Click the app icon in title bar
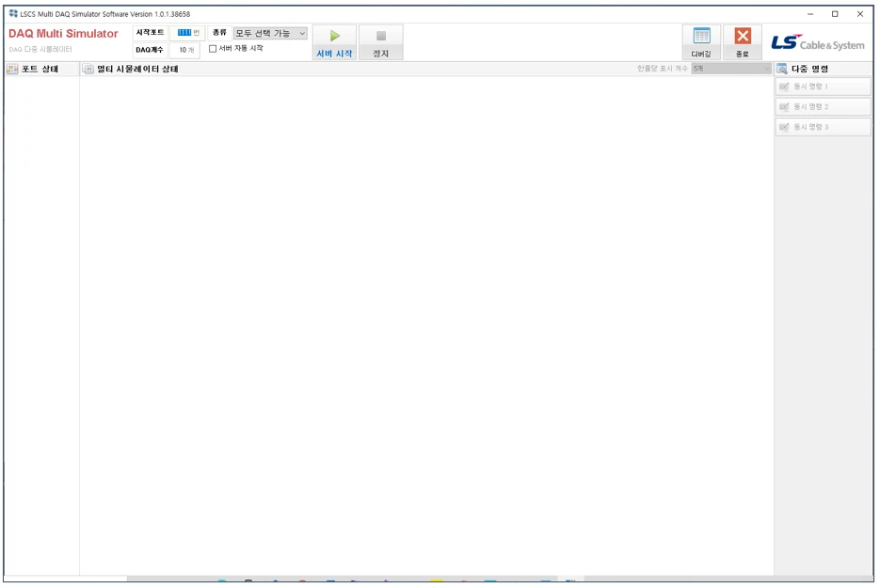The height and width of the screenshot is (588, 880). pyautogui.click(x=13, y=13)
